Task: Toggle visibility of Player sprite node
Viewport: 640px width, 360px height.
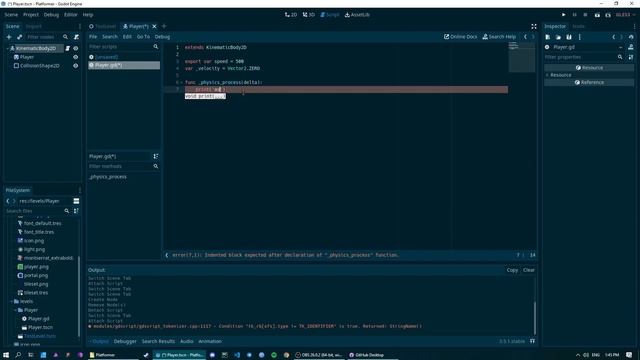Action: (76, 57)
